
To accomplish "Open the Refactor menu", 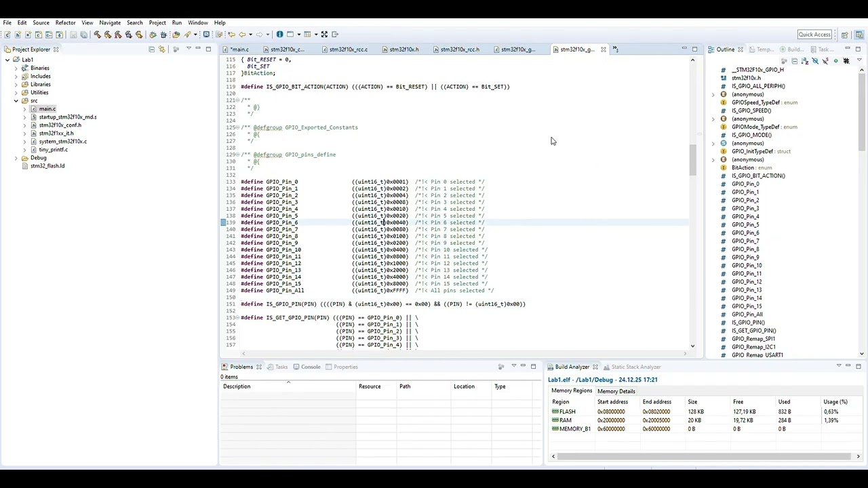I will click(65, 22).
